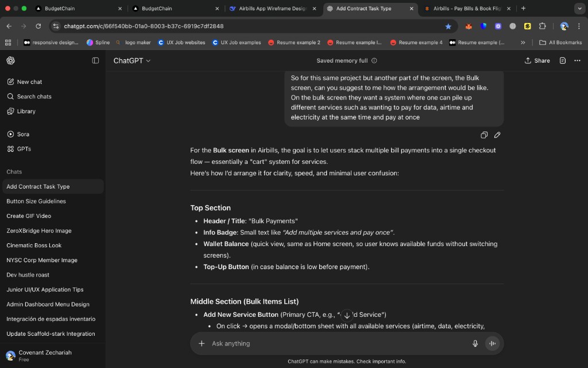Screen dimensions: 588x368
Task: Go forward in the browser
Action: click(x=24, y=26)
